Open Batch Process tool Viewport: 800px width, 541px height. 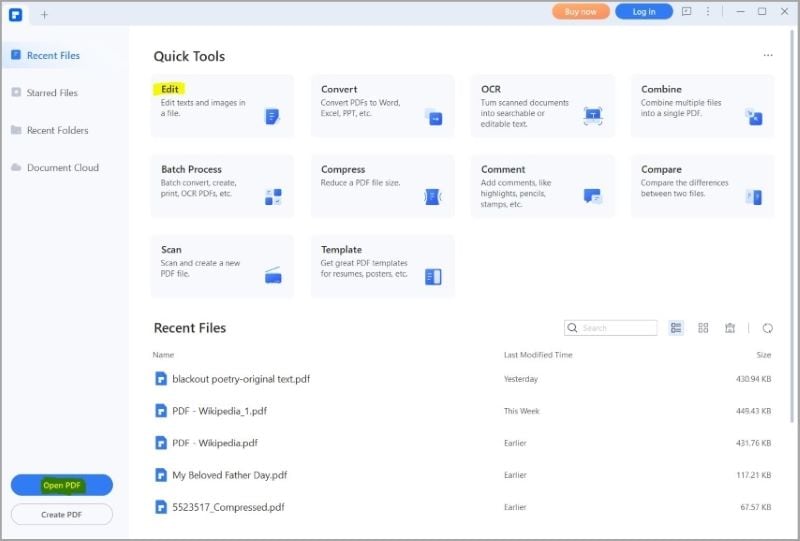tap(222, 185)
